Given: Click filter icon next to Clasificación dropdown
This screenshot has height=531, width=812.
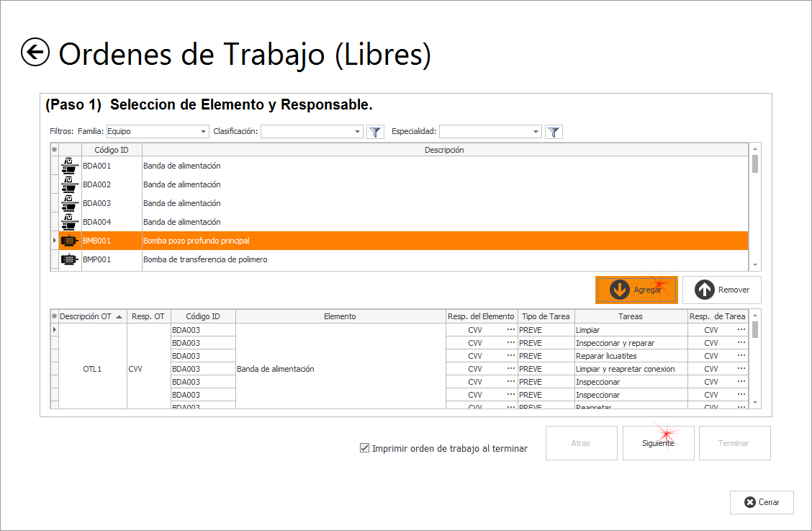Looking at the screenshot, I should [x=375, y=132].
